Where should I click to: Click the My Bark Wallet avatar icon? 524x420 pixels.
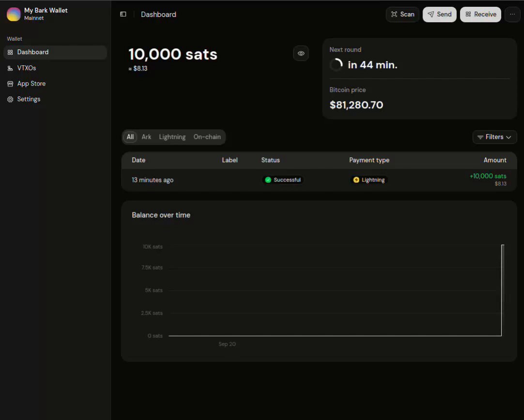click(14, 15)
